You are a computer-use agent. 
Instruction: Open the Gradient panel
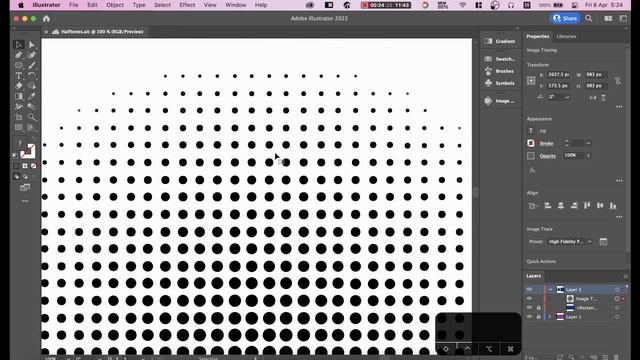click(500, 41)
